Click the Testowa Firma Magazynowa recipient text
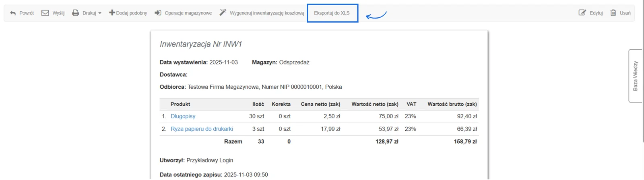This screenshot has height=180, width=644. 224,87
